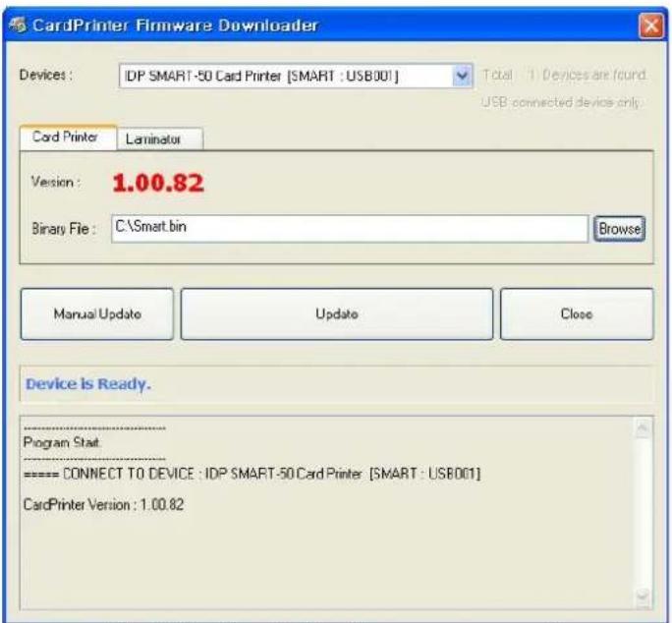Screen dimensions: 672x623
Task: Select the IDP SMART-50 Card Printer device field
Action: pyautogui.click(x=296, y=76)
